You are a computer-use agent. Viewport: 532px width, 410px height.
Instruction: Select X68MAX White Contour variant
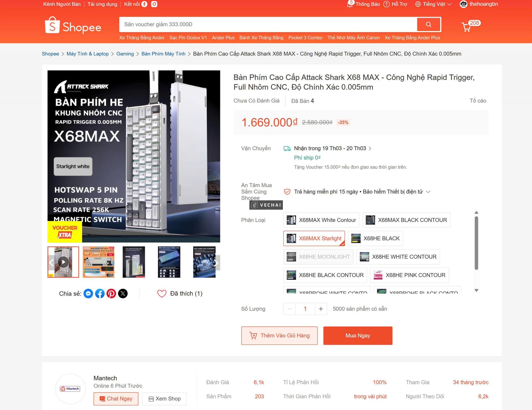(321, 220)
